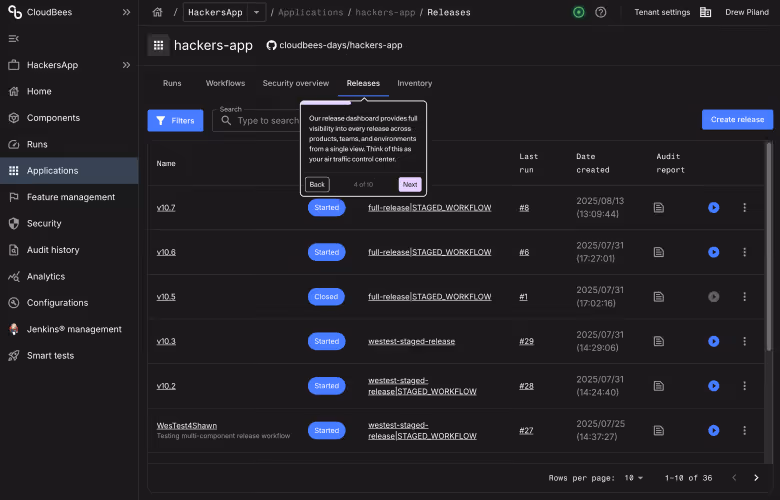Open more options for v10.7
The height and width of the screenshot is (500, 780).
point(744,207)
